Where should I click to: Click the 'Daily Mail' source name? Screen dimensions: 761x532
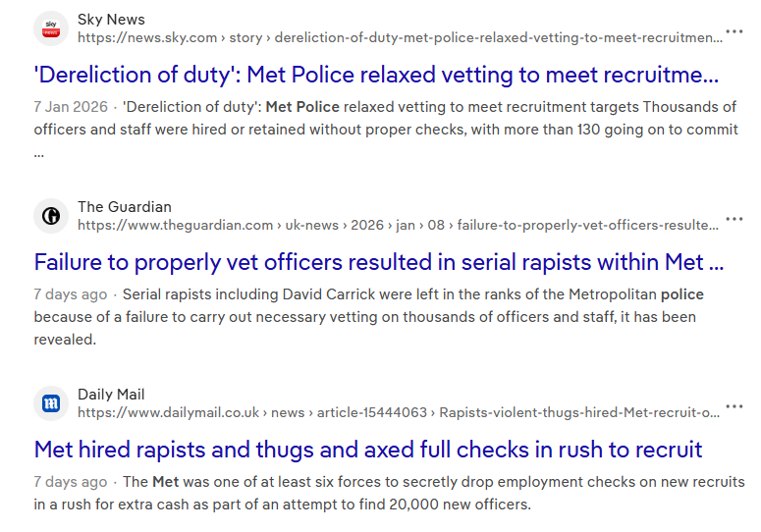pos(111,395)
